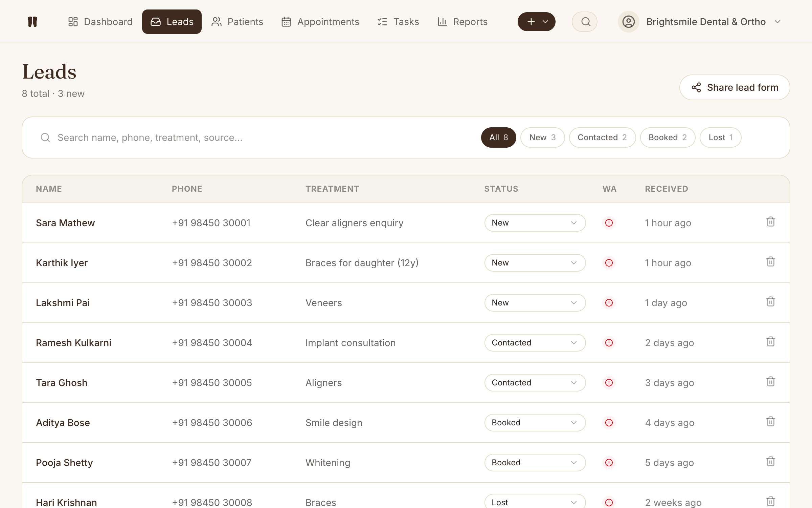The image size is (812, 508).
Task: Open the Tasks page
Action: tap(398, 22)
